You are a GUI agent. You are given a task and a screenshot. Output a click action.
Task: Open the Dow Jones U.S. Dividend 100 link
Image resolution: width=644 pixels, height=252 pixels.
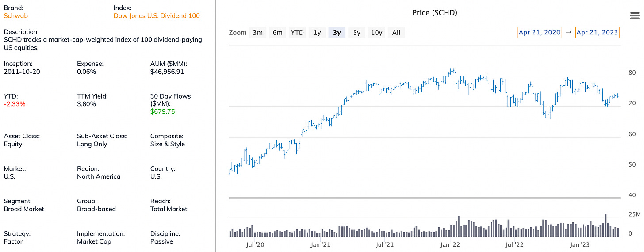point(157,15)
